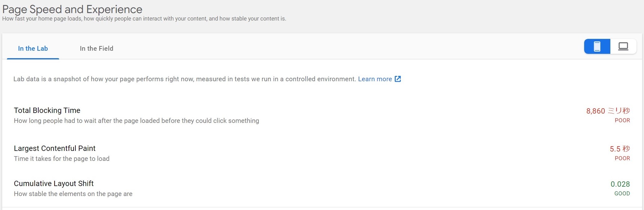Click the 0.028 layout shift score
644x210 pixels.
[x=620, y=184]
